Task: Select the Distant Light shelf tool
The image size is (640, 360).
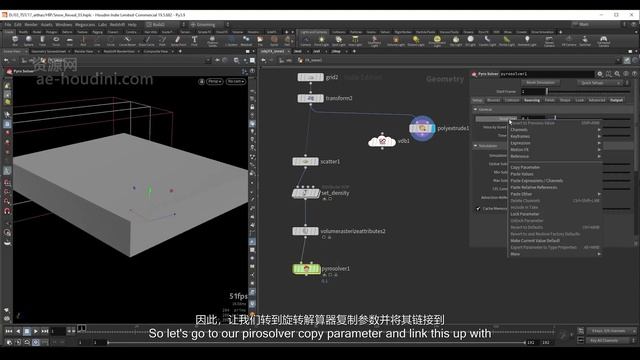Action: [x=416, y=41]
